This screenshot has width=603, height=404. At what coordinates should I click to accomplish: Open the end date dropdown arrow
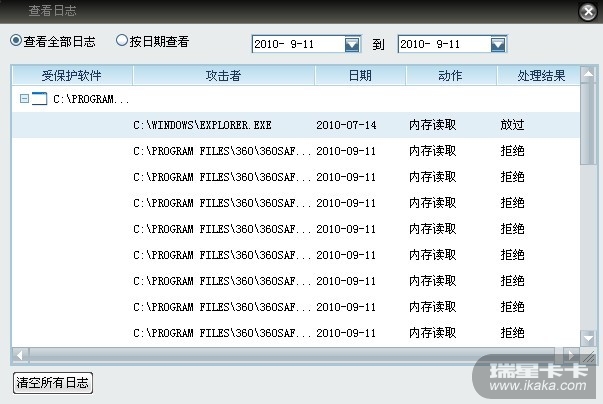[x=498, y=44]
